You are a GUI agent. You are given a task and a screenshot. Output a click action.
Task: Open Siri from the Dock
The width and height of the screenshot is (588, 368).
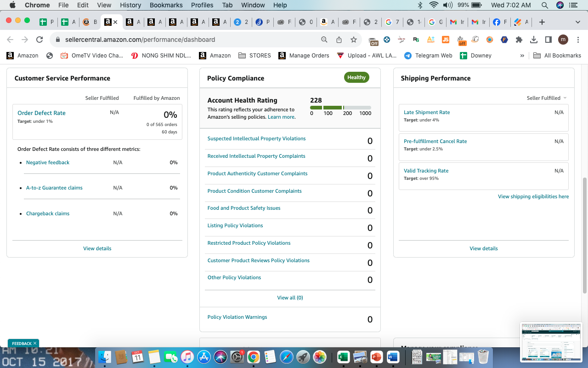220,357
